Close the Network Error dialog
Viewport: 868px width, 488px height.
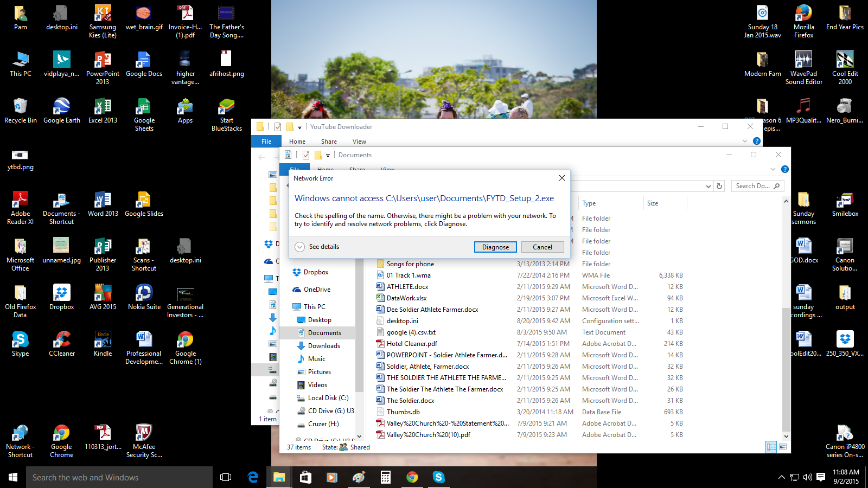562,178
